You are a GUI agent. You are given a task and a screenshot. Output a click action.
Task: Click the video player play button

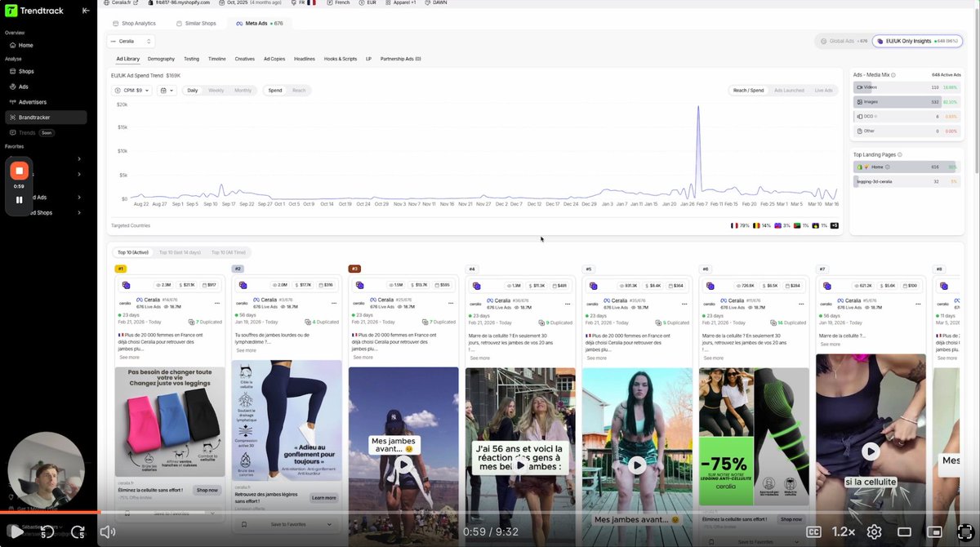16,531
